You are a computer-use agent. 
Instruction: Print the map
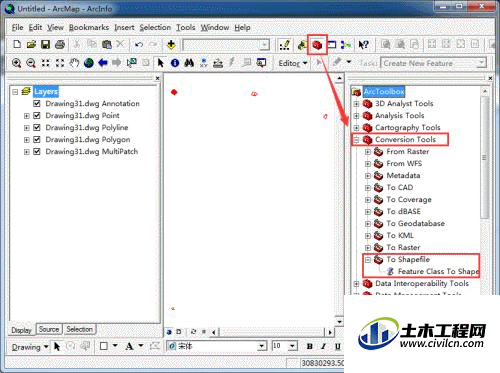[x=60, y=44]
